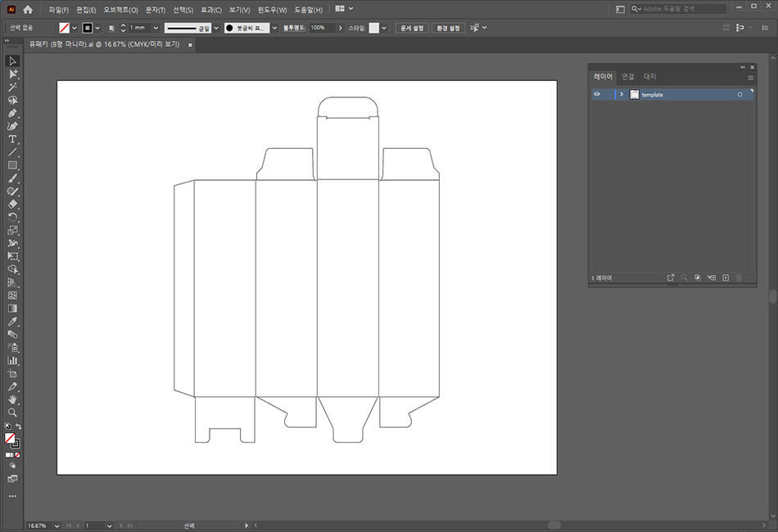Viewport: 778px width, 532px height.
Task: Reset to default fill and stroke
Action: [x=7, y=426]
